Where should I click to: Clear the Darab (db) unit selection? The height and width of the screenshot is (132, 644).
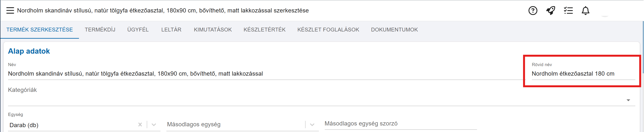click(x=140, y=124)
